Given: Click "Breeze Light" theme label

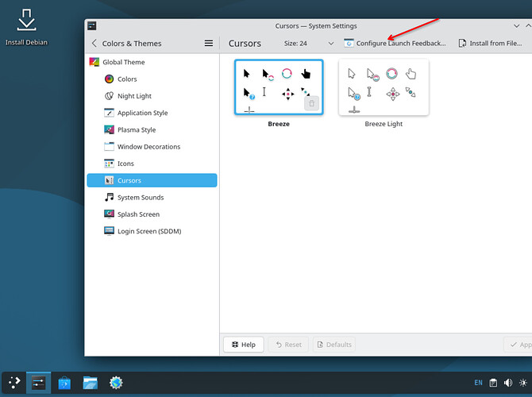Looking at the screenshot, I should 384,124.
